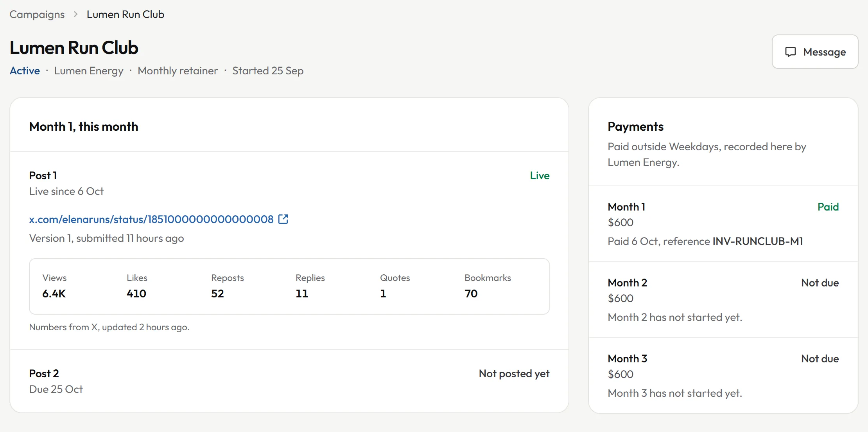Click the Payments heading
The image size is (868, 432).
point(636,126)
